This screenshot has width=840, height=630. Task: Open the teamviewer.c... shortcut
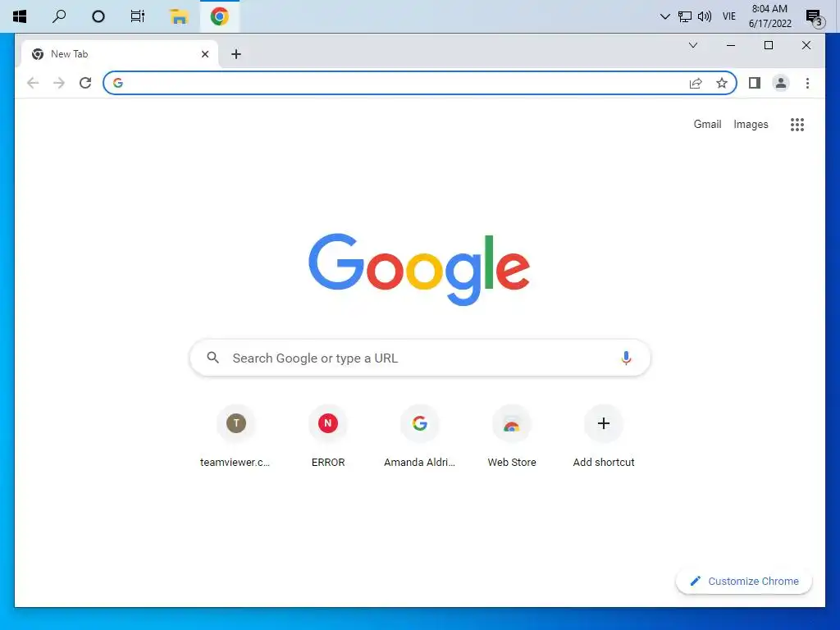235,437
